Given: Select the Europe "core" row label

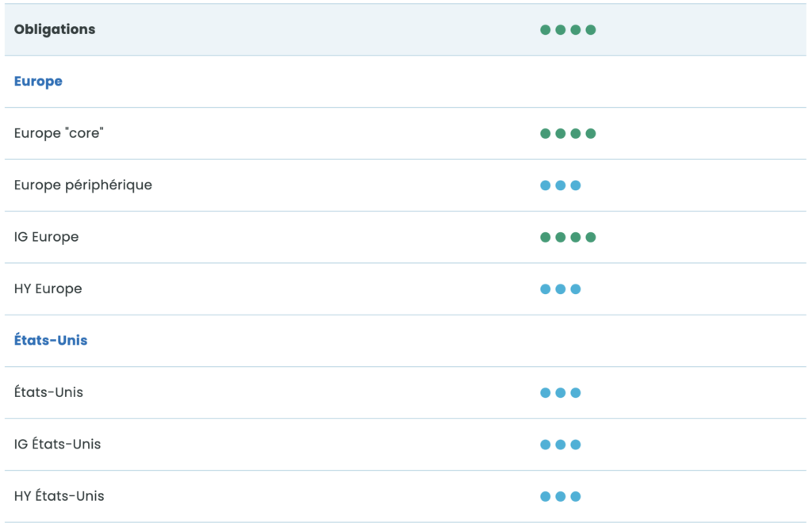Looking at the screenshot, I should click(59, 133).
